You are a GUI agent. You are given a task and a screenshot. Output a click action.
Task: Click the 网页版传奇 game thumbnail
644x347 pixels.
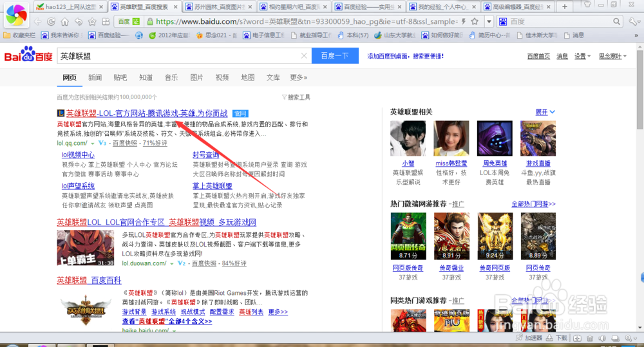pyautogui.click(x=408, y=236)
